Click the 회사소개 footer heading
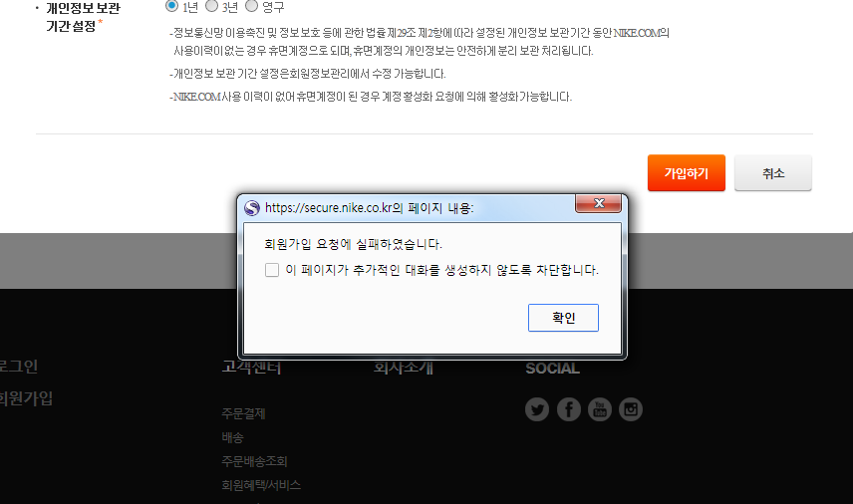Screen dimensions: 853x504 pos(403,368)
